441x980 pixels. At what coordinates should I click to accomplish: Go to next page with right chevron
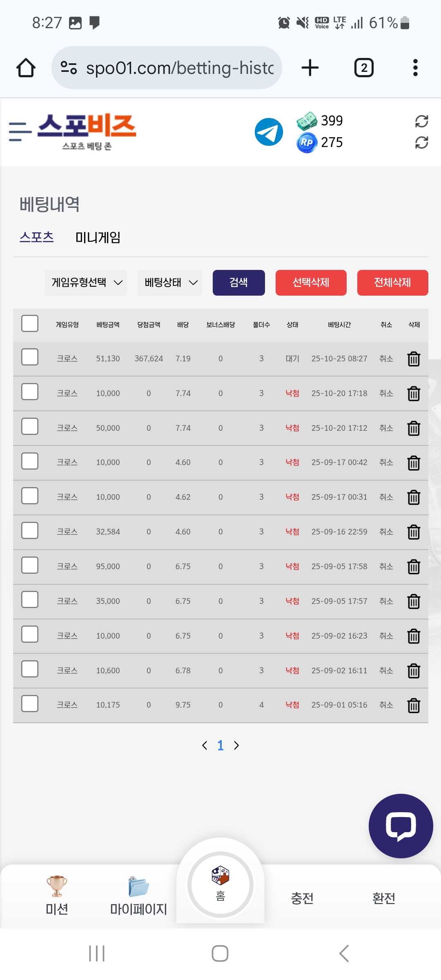click(x=236, y=746)
